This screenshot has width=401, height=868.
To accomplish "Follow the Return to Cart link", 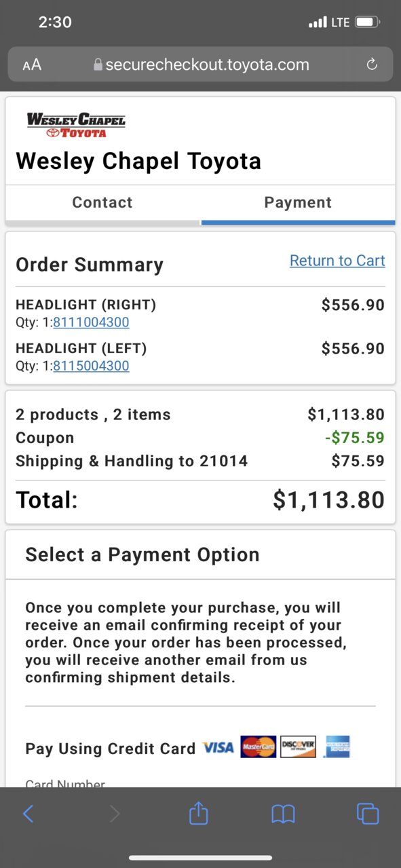I will point(337,261).
